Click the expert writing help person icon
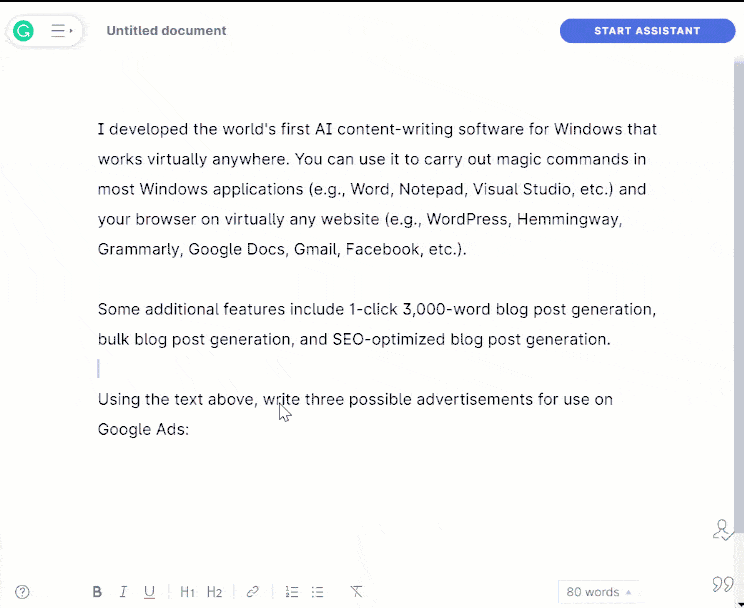 coord(722,530)
